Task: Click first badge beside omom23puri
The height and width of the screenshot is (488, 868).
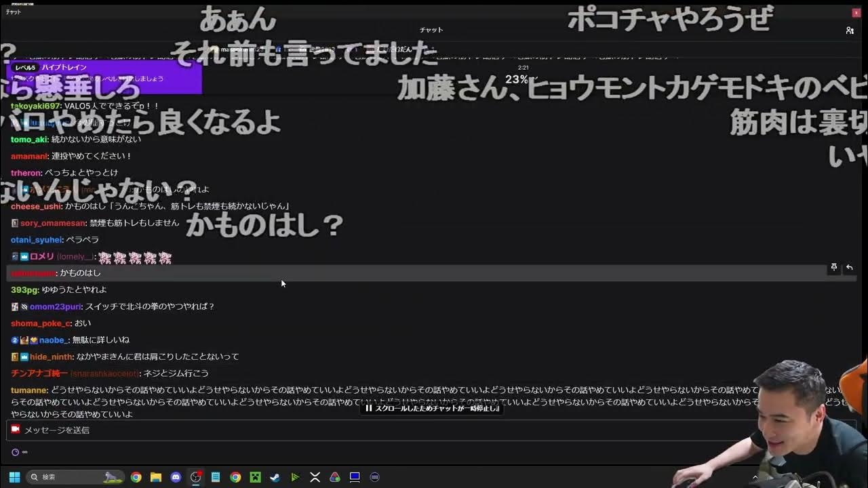Action: click(x=15, y=306)
